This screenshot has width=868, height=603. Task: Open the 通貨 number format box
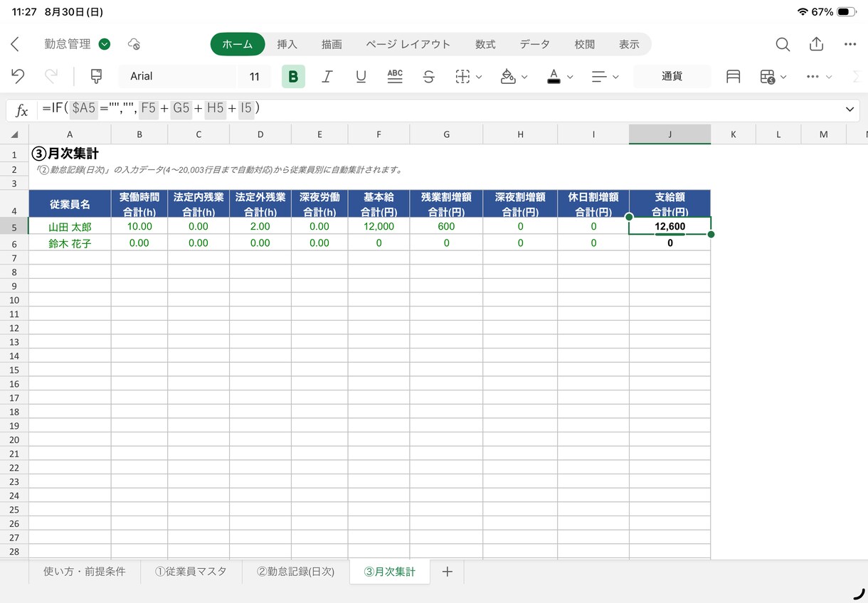click(672, 76)
